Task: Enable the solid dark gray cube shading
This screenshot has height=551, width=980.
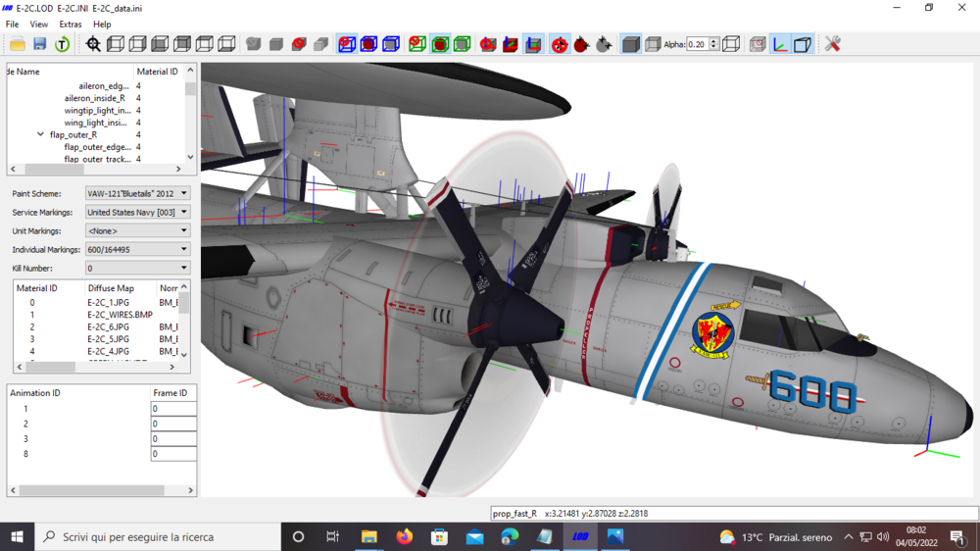Action: coord(630,44)
